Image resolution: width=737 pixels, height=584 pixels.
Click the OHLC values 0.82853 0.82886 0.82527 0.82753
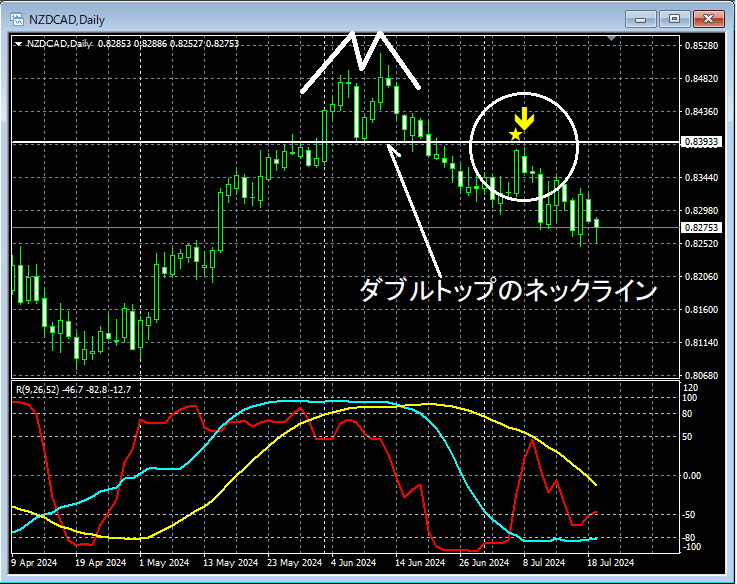point(168,44)
